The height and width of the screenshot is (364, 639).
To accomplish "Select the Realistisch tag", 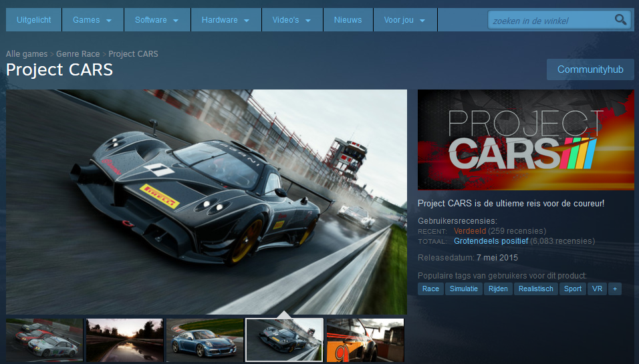I will pyautogui.click(x=536, y=289).
